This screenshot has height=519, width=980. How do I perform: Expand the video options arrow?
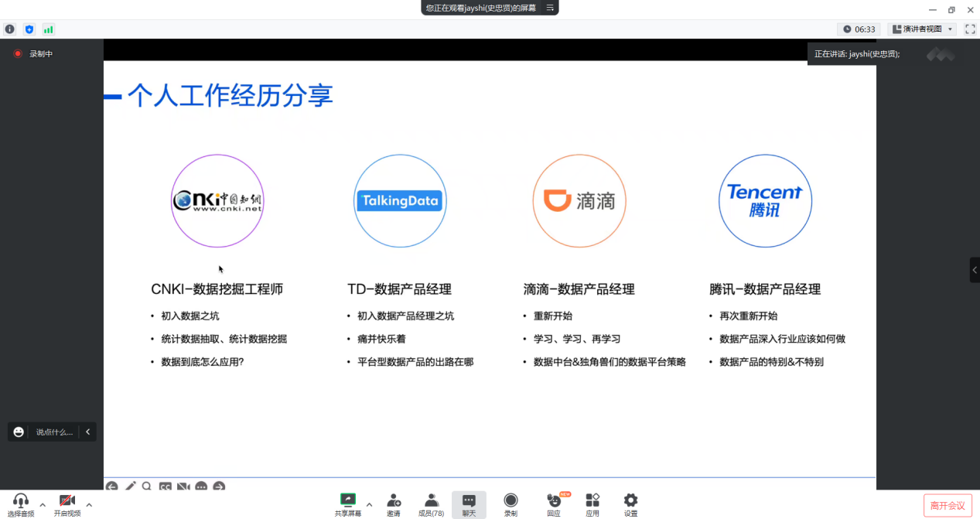pos(89,505)
